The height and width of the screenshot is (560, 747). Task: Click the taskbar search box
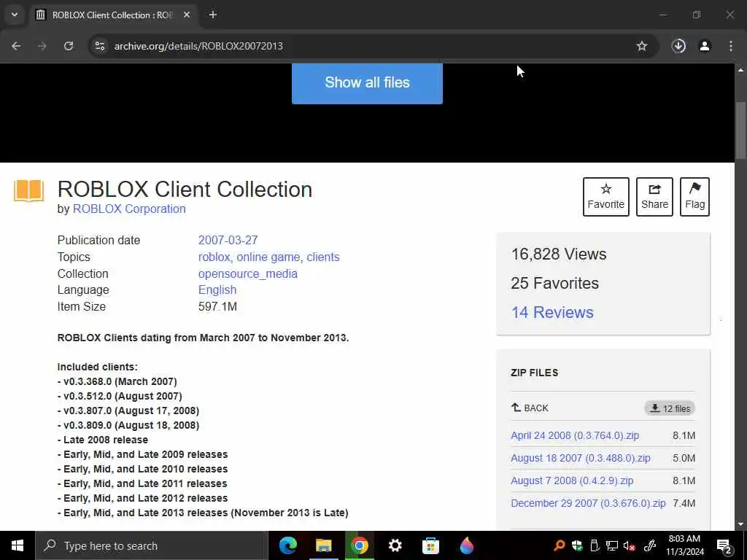[x=152, y=545]
